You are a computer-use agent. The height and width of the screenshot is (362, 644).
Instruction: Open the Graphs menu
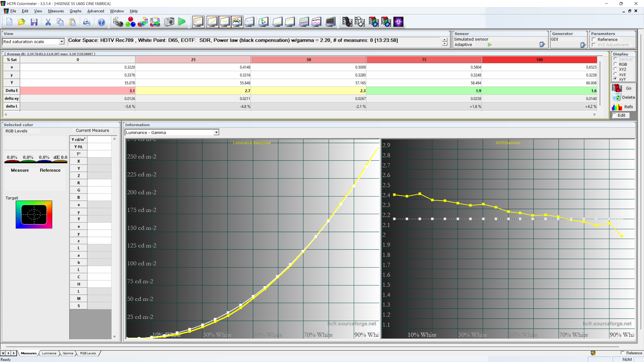[x=75, y=11]
